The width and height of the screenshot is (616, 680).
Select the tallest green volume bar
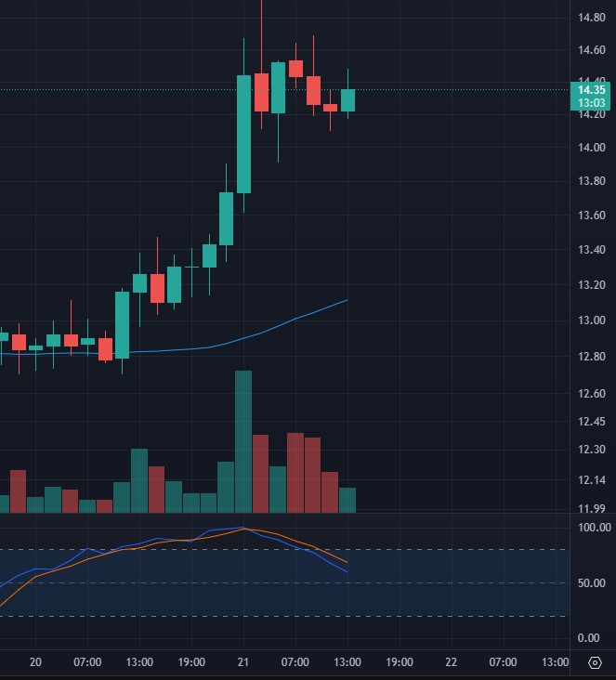click(x=243, y=441)
